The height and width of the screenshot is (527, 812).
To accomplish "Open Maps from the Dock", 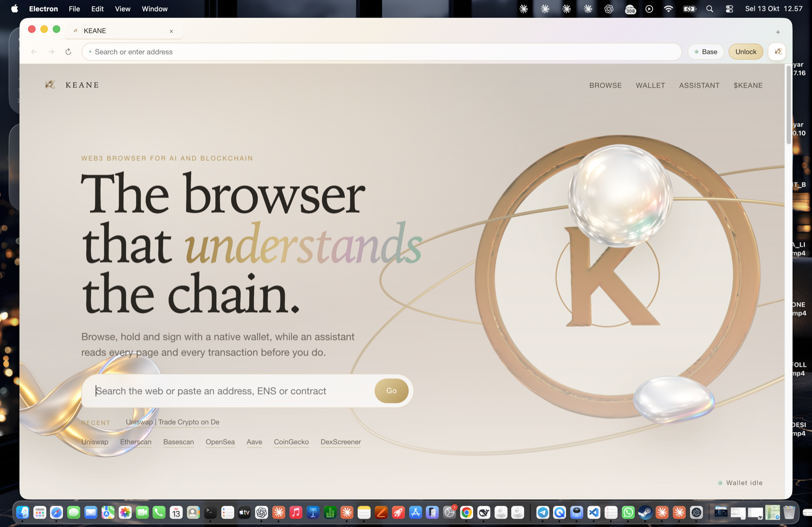I will (x=108, y=512).
